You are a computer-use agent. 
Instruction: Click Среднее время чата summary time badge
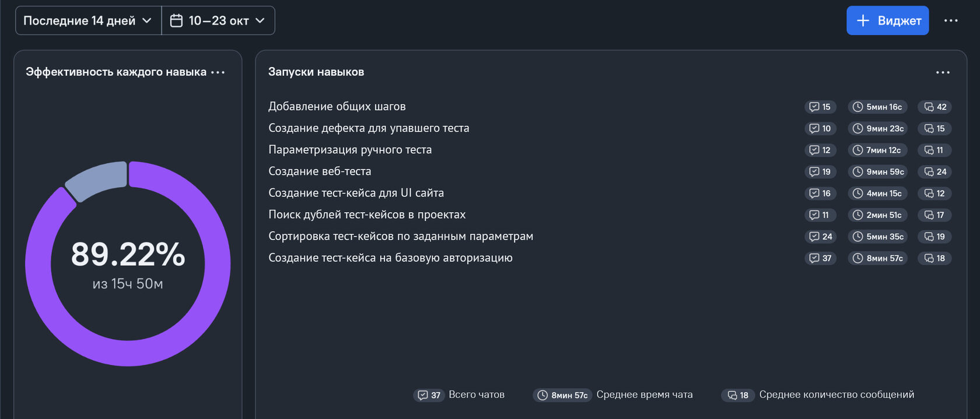(x=563, y=395)
